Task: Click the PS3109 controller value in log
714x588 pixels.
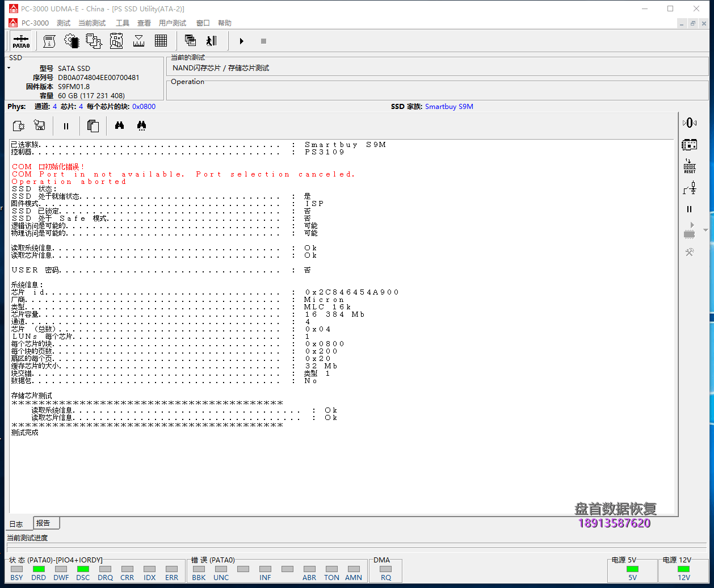Action: [325, 152]
